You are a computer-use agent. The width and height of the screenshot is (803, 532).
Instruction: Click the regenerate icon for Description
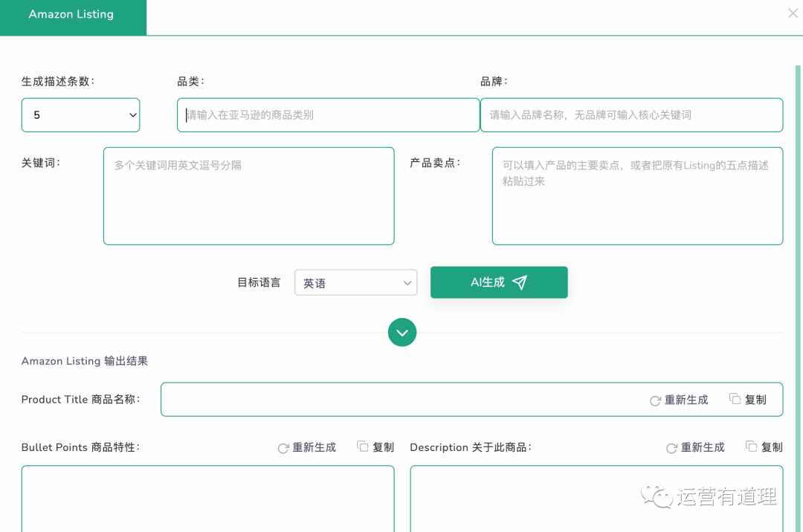point(671,448)
